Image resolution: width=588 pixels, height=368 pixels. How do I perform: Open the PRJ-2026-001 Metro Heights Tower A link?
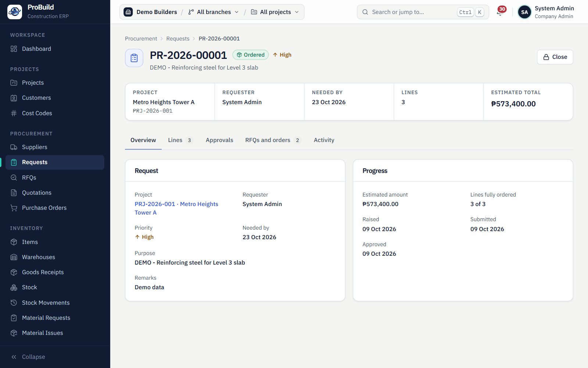tap(176, 208)
